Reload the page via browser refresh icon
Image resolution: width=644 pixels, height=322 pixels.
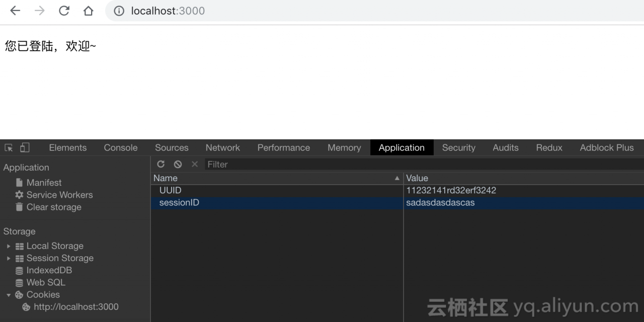point(64,11)
